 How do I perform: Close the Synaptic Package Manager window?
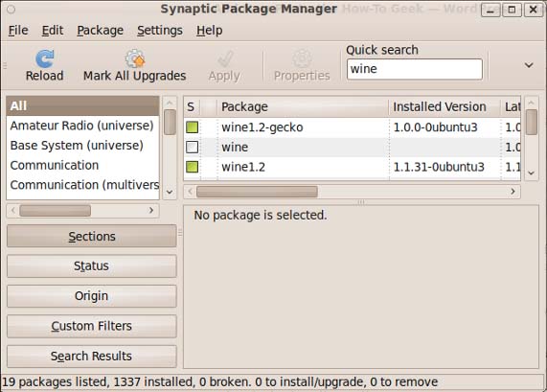click(533, 10)
